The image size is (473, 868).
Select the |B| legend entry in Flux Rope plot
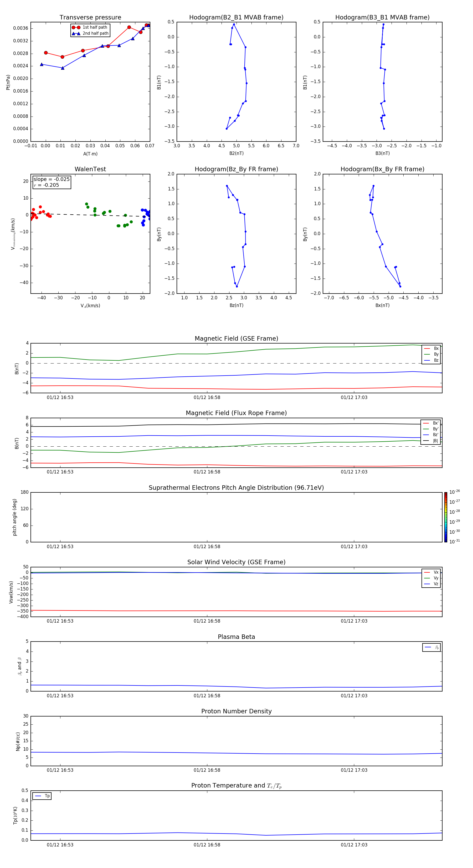431,441
